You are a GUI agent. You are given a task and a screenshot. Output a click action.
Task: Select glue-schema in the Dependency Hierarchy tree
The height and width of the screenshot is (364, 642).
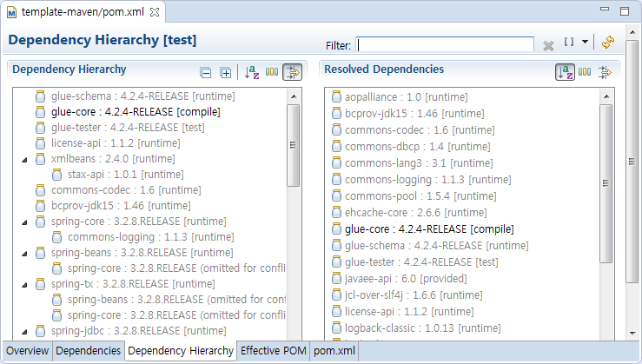pos(142,96)
